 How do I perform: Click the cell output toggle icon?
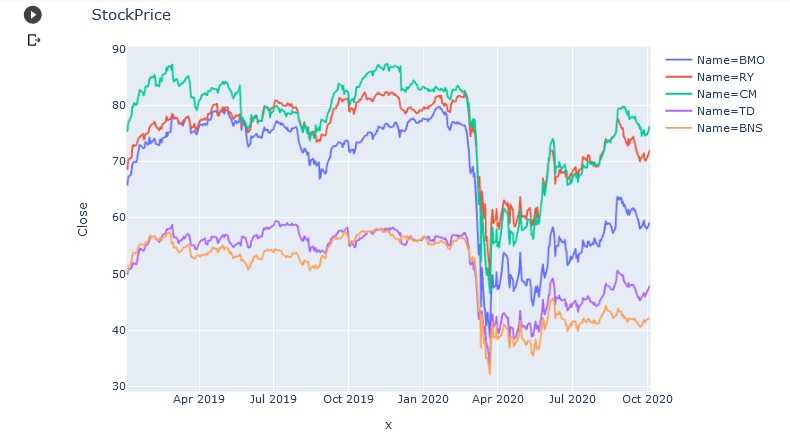pyautogui.click(x=34, y=40)
